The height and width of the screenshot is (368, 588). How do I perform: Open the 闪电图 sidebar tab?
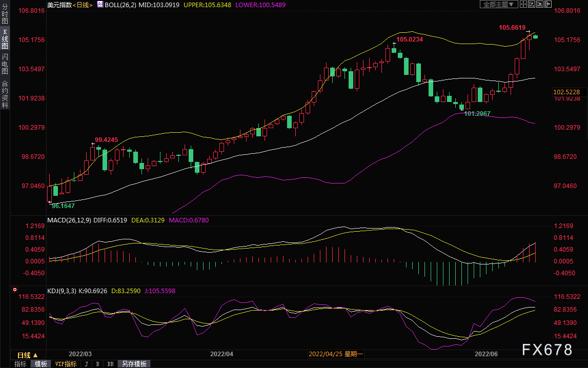(x=5, y=64)
